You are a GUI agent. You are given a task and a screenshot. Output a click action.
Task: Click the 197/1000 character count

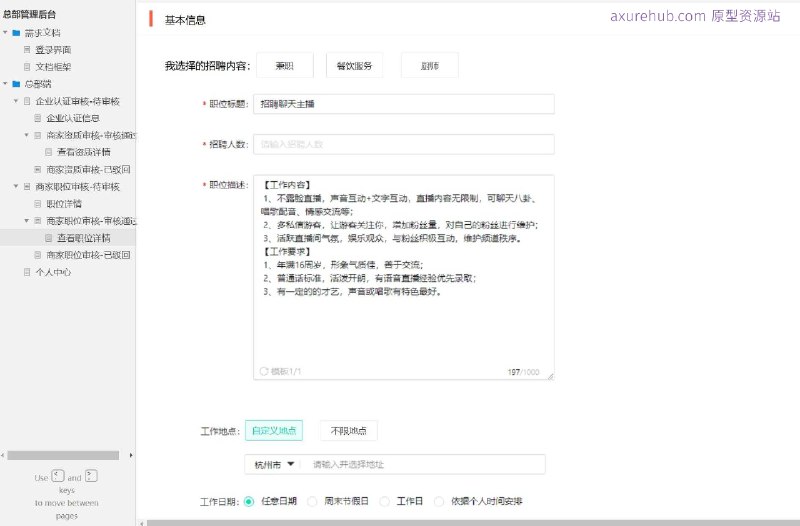pyautogui.click(x=523, y=372)
